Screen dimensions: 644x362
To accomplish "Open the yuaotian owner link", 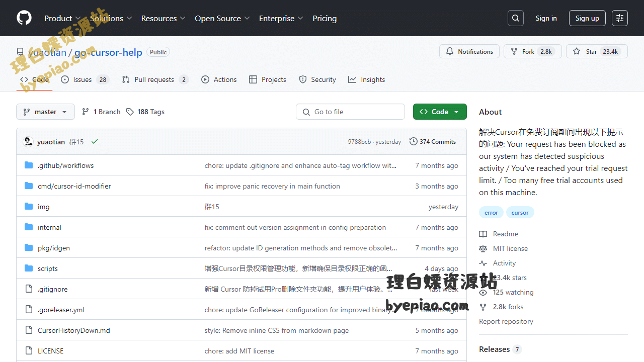I will coord(47,52).
